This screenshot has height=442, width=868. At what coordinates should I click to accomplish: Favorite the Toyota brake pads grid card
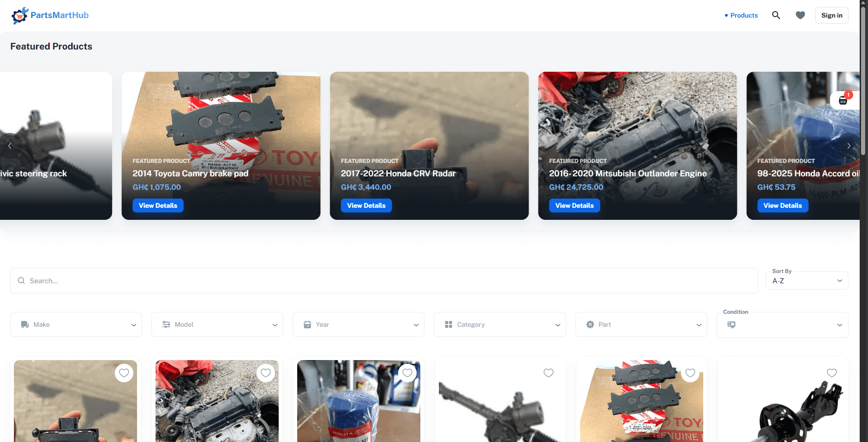[x=690, y=373]
